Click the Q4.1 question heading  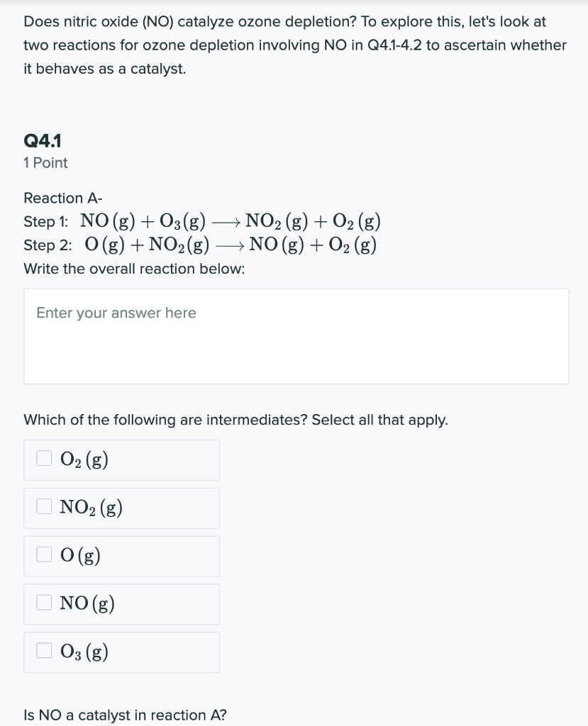pos(43,141)
